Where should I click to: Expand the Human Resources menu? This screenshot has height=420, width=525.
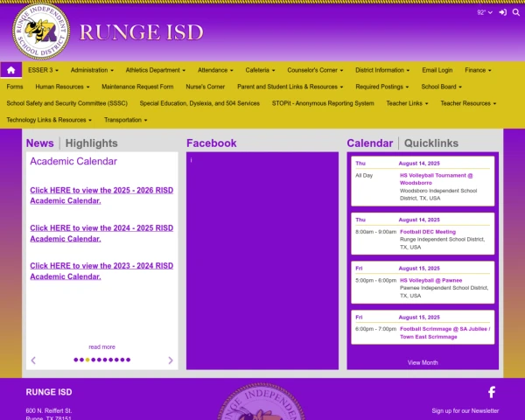pos(62,87)
